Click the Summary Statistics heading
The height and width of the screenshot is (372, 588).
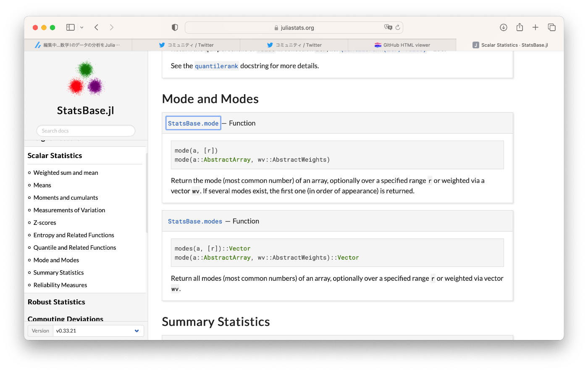pyautogui.click(x=216, y=322)
